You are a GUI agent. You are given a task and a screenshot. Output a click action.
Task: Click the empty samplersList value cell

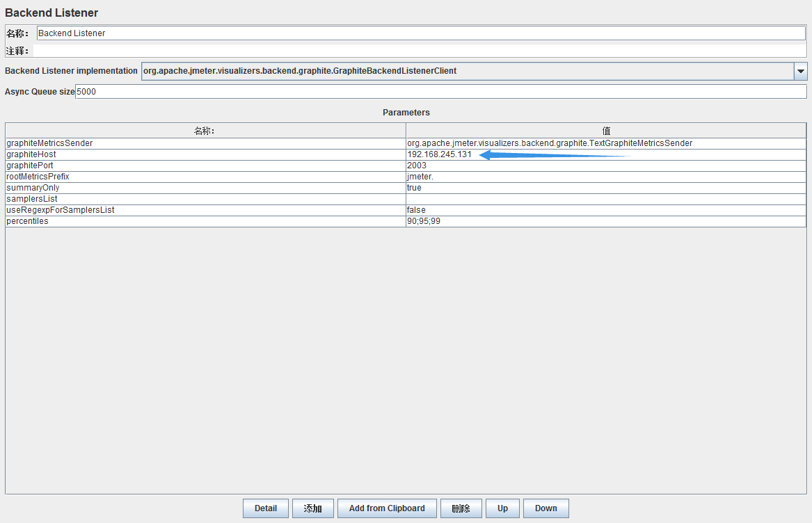606,199
